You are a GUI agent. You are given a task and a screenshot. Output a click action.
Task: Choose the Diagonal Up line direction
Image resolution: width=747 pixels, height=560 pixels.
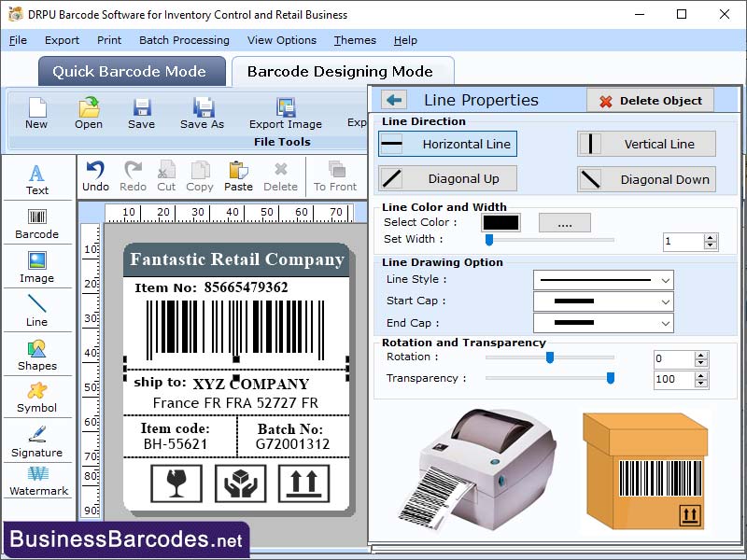click(x=447, y=178)
